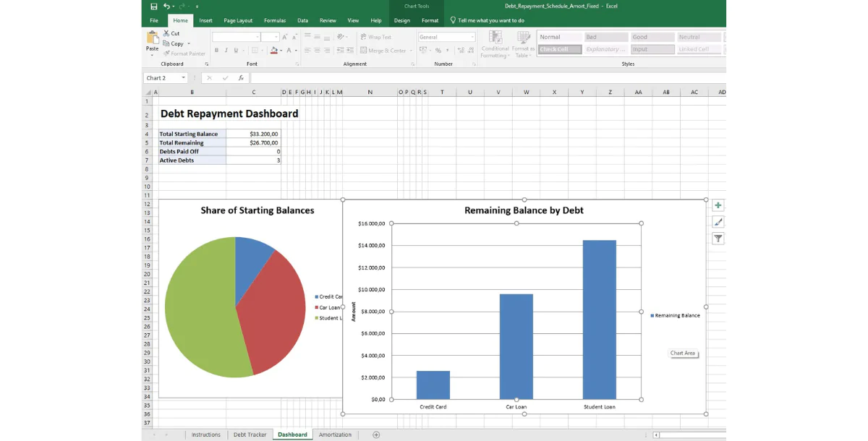The height and width of the screenshot is (441, 868).
Task: Open the chart Name Box dropdown
Action: coord(184,77)
